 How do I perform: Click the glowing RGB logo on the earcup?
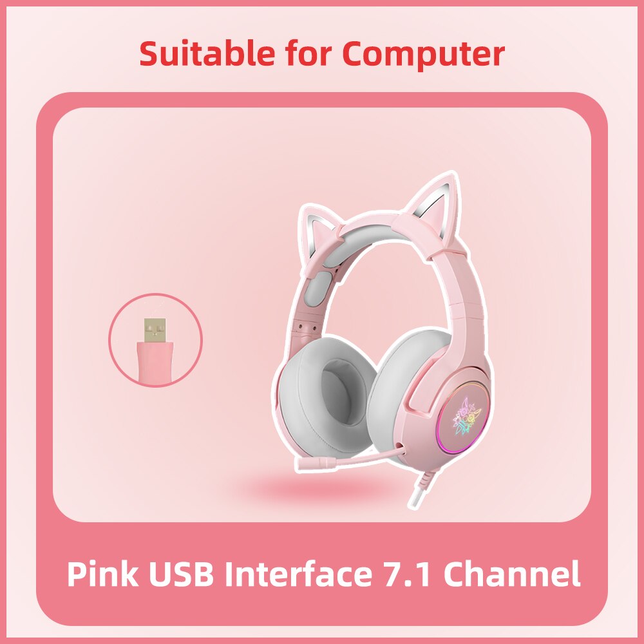pos(466,415)
